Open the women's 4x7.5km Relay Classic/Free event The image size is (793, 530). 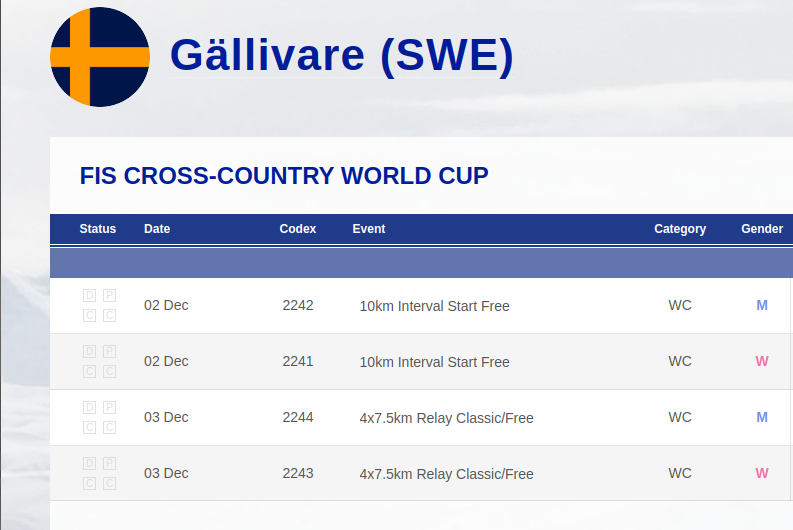pyautogui.click(x=447, y=474)
